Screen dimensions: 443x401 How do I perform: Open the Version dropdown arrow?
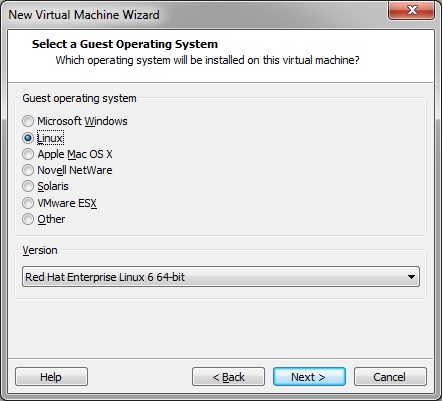[411, 277]
